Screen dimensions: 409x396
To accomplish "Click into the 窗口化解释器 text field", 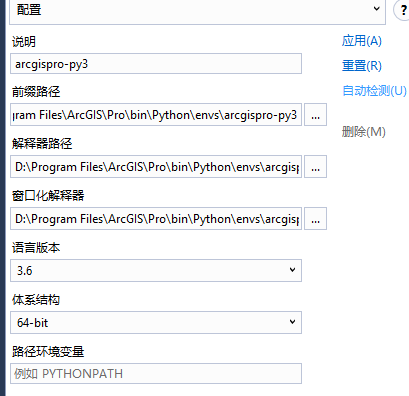I will (156, 219).
